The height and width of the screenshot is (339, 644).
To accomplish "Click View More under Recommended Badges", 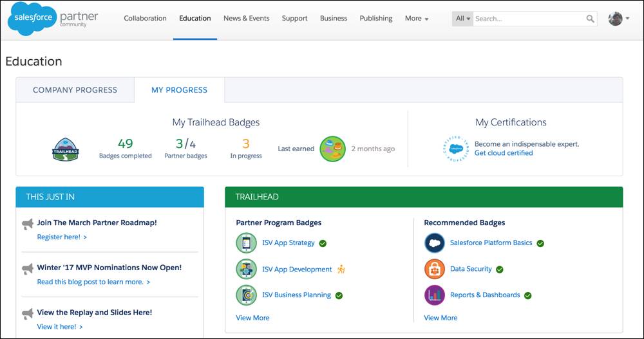I will (440, 318).
